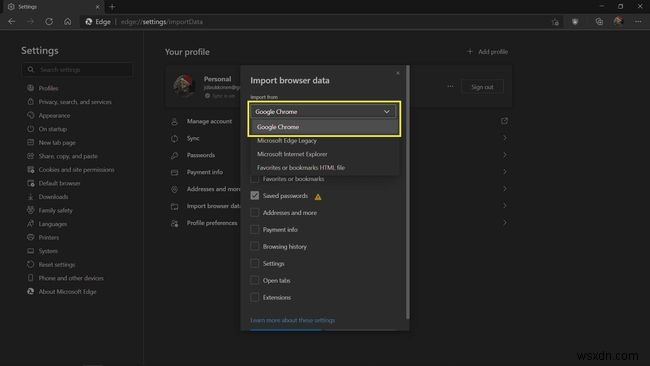Click the Sign out button
Image resolution: width=650 pixels, height=366 pixels.
tap(482, 87)
